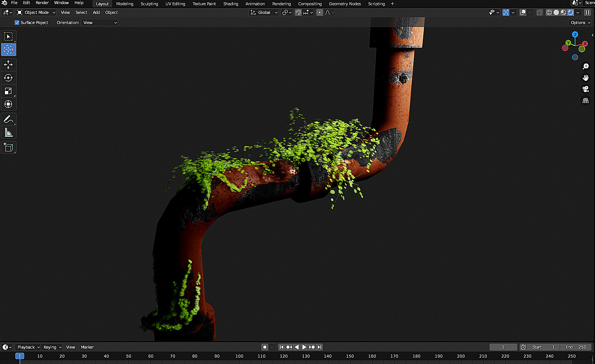Screen dimensions: 595x364
Task: Open the File menu
Action: (x=14, y=3)
